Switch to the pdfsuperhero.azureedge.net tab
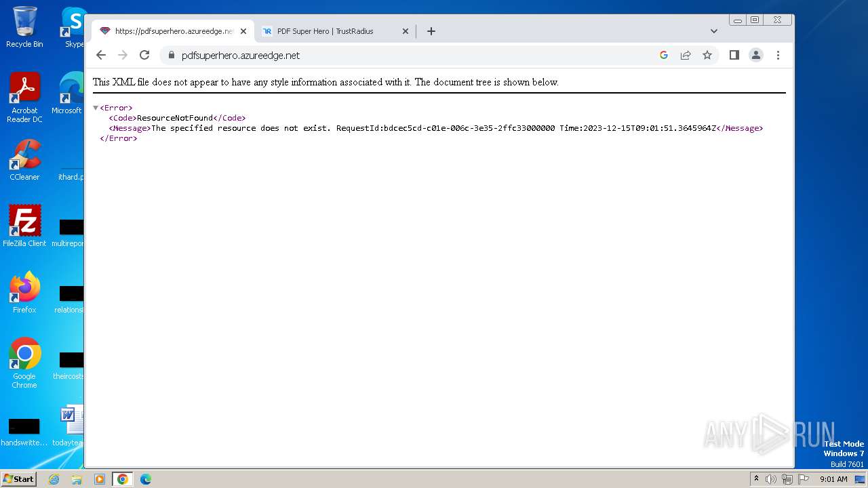The width and height of the screenshot is (868, 488). (x=173, y=31)
